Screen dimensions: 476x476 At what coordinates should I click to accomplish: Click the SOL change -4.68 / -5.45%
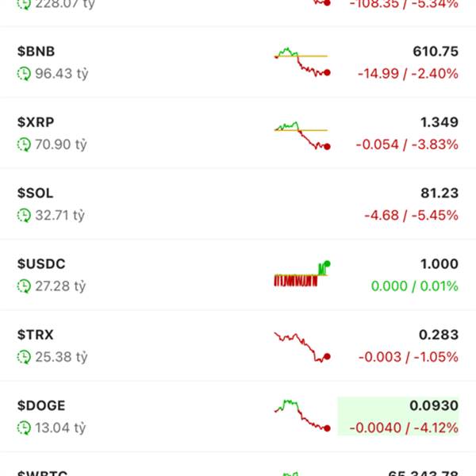pos(411,215)
